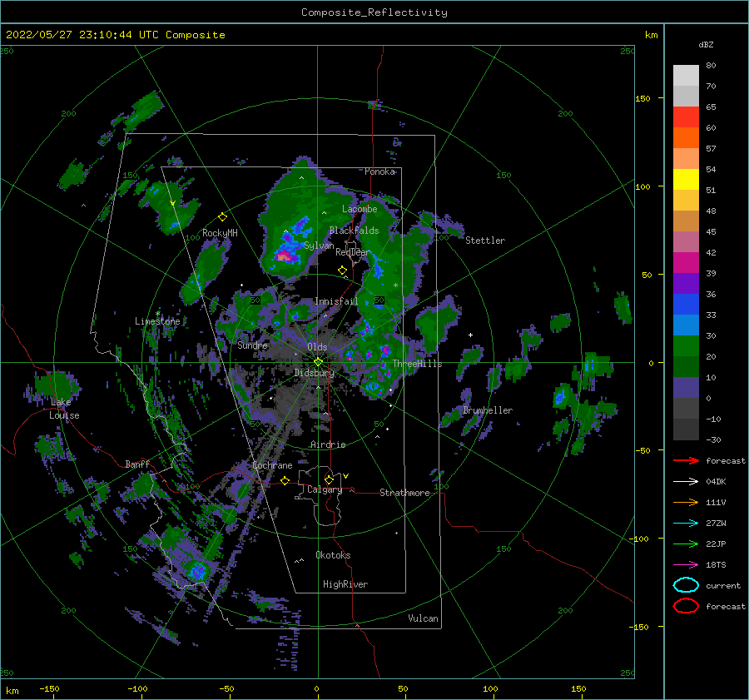Click the Airdrie city label
This screenshot has height=700, width=749.
click(328, 444)
